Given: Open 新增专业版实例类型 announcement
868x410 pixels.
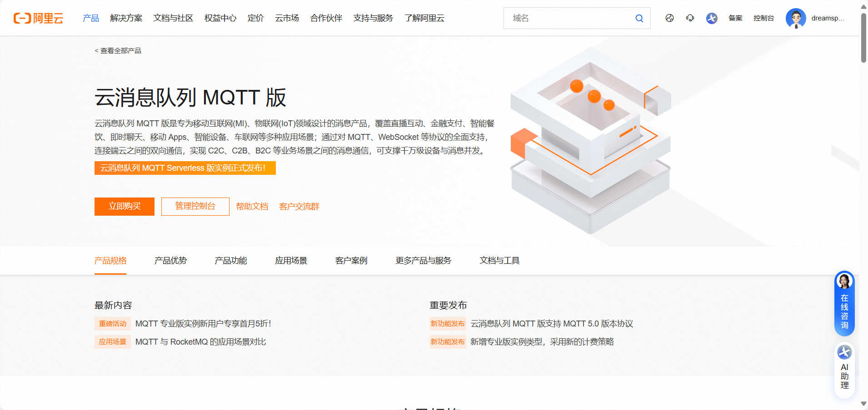Looking at the screenshot, I should click(542, 342).
